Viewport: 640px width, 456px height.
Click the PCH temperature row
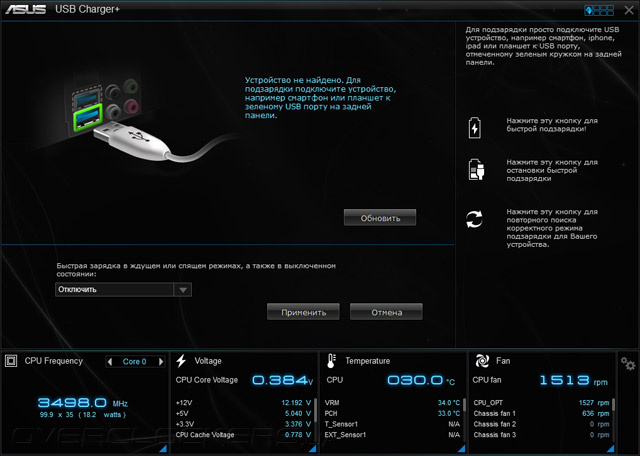coord(392,413)
